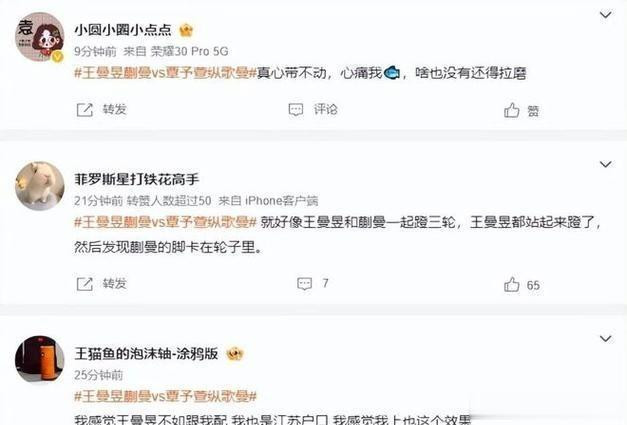
Task: Open the 小圆小圈小点点 user profile name
Action: tap(123, 30)
